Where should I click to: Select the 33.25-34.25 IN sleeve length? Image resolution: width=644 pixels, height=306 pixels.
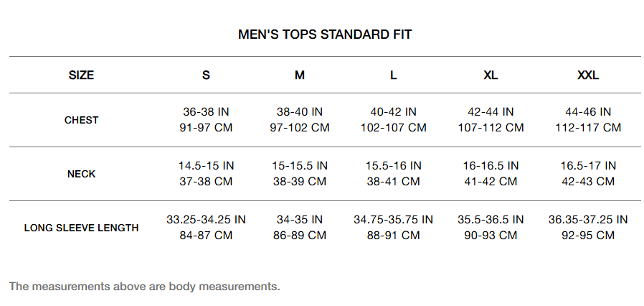click(206, 220)
